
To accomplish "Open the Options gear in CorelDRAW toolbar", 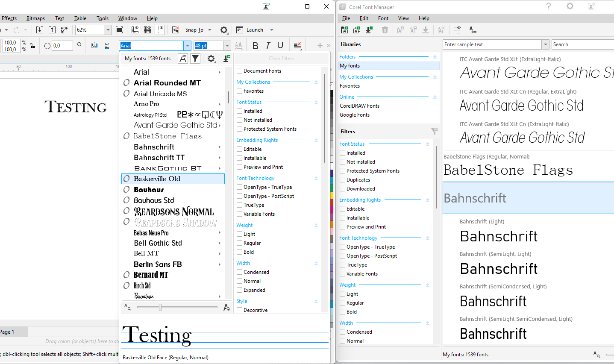I will pos(224,30).
